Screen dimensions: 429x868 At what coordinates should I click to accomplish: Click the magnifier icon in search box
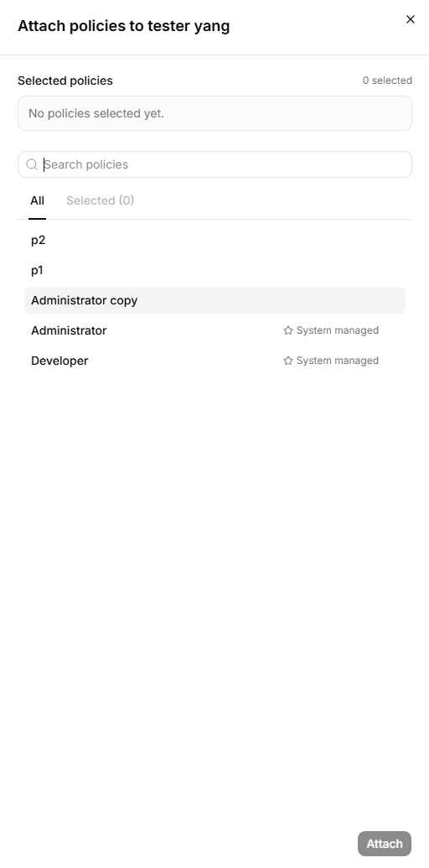click(32, 164)
